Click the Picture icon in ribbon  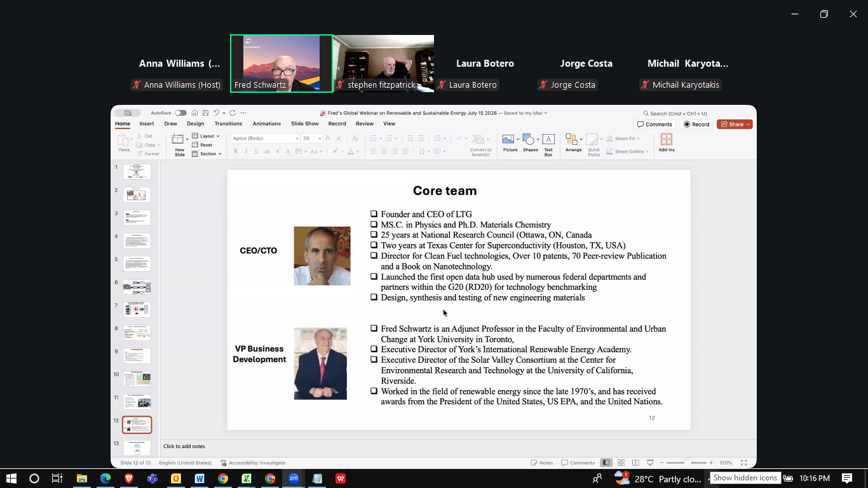pyautogui.click(x=508, y=140)
